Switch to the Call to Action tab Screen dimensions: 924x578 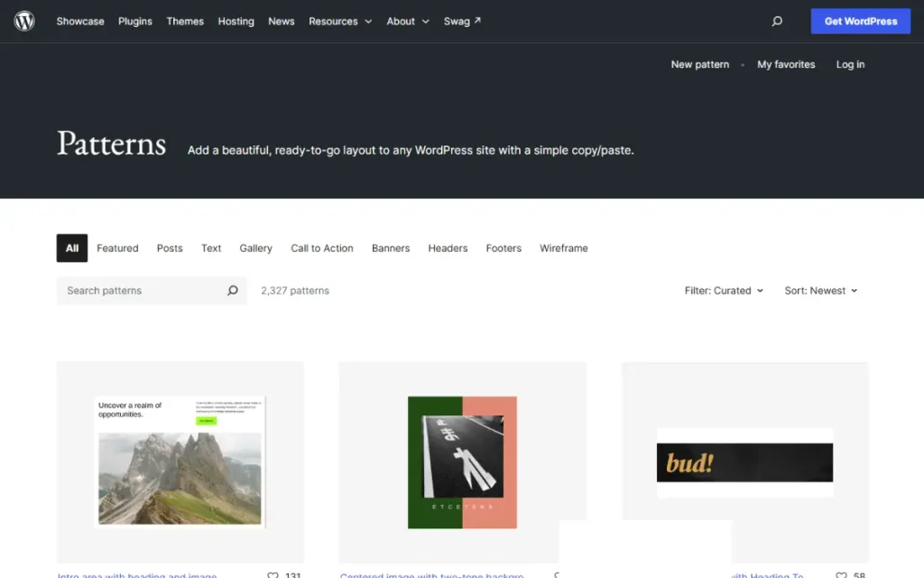coord(322,247)
